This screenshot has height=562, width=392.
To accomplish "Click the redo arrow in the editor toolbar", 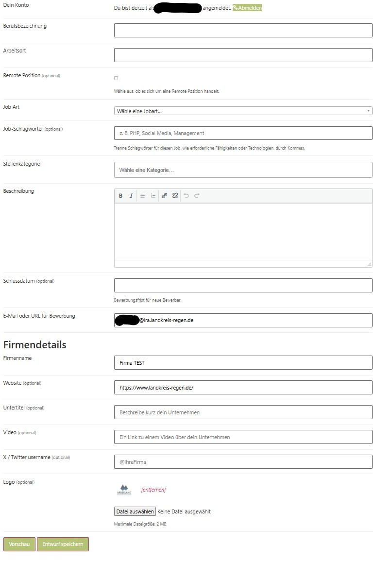I will (197, 196).
